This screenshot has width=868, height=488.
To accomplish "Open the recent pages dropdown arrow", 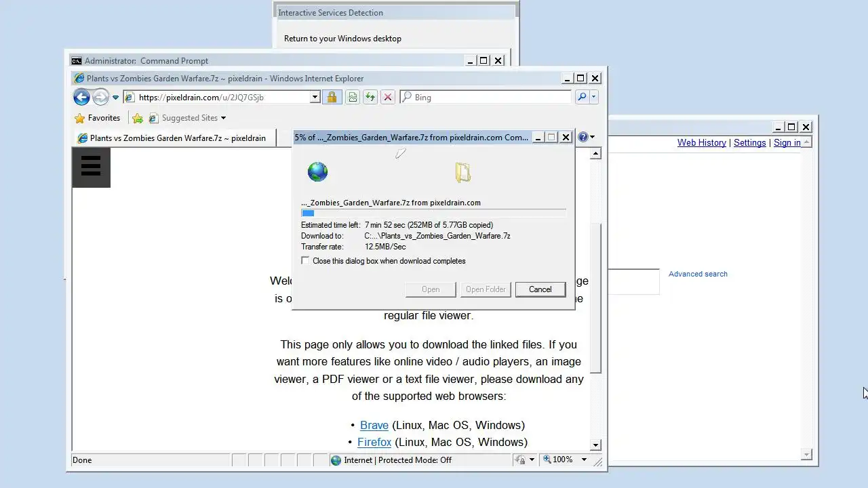I will point(115,98).
